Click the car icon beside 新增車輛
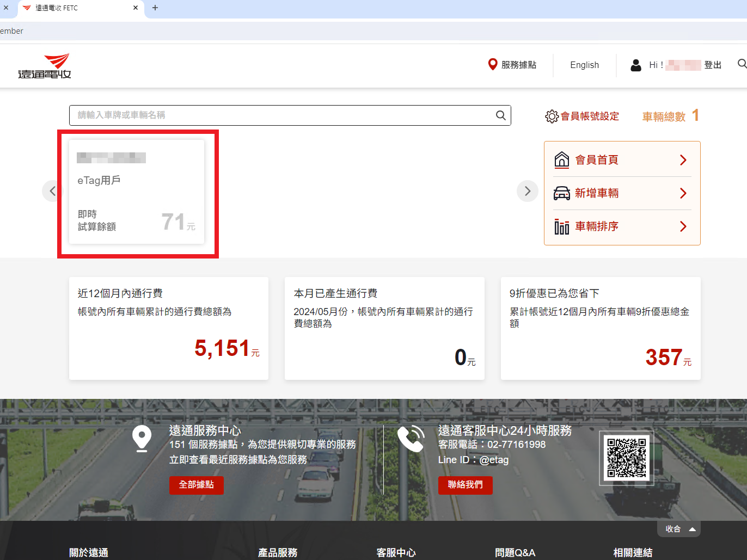Image resolution: width=747 pixels, height=560 pixels. 561,193
